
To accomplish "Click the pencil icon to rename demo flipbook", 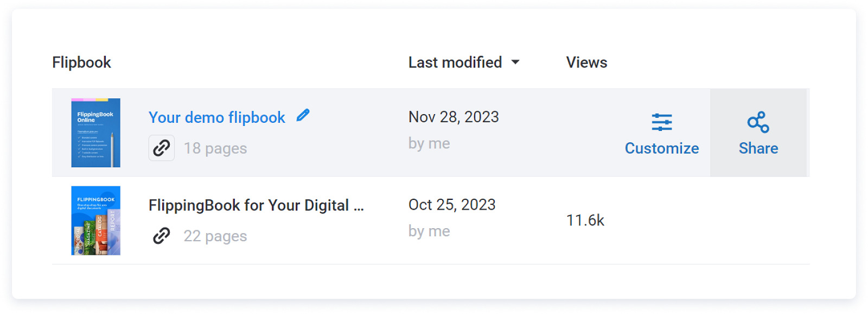I will 304,115.
